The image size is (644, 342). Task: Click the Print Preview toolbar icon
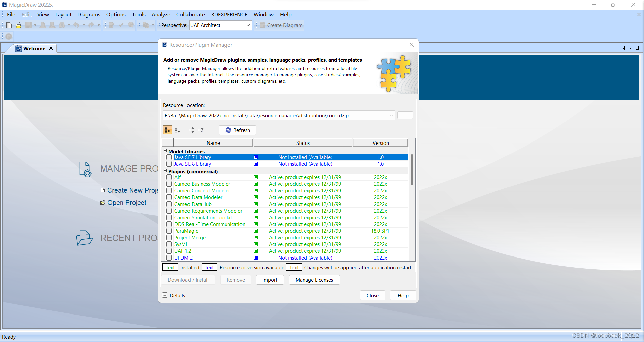point(52,25)
